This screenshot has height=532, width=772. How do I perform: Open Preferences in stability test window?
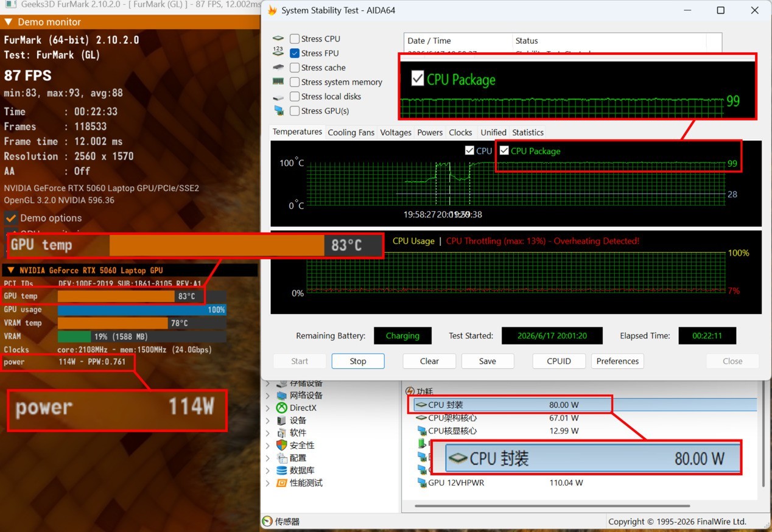tap(617, 361)
